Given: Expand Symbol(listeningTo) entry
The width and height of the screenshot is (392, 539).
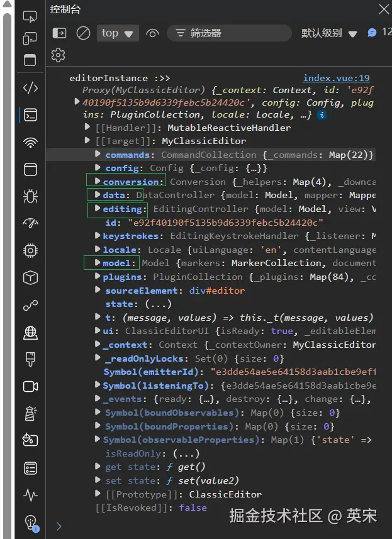Looking at the screenshot, I should pos(98,385).
